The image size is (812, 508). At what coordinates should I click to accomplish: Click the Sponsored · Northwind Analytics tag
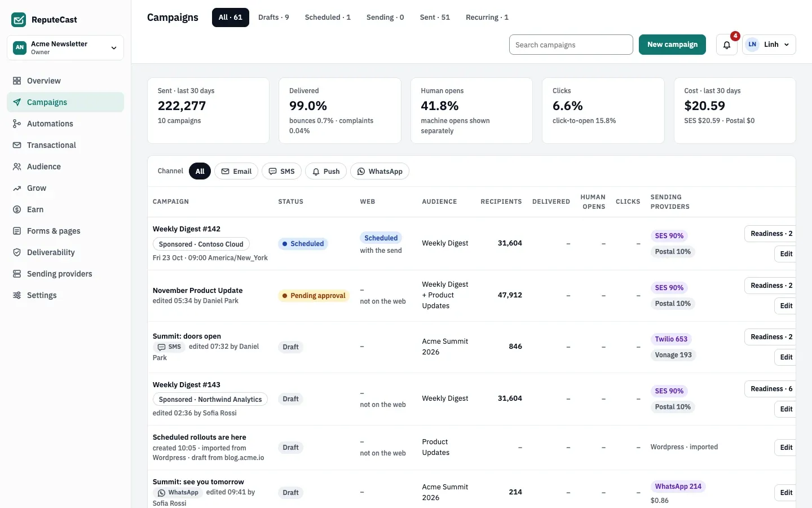pos(210,400)
